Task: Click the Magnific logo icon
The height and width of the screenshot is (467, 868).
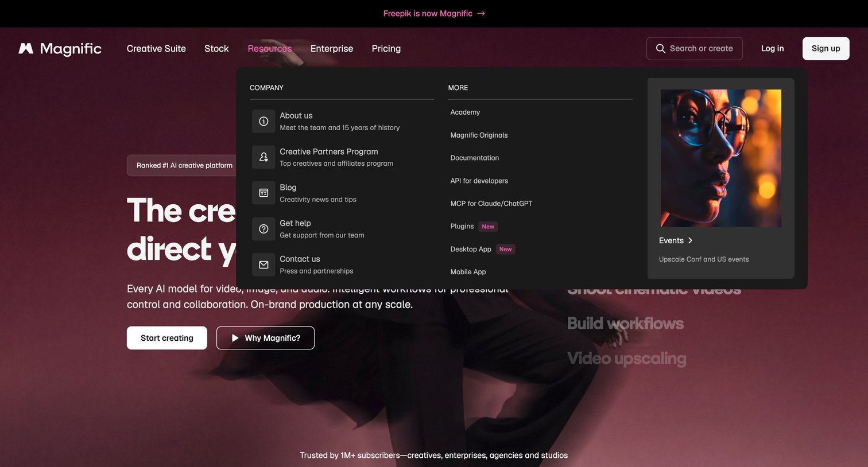Action: tap(26, 49)
